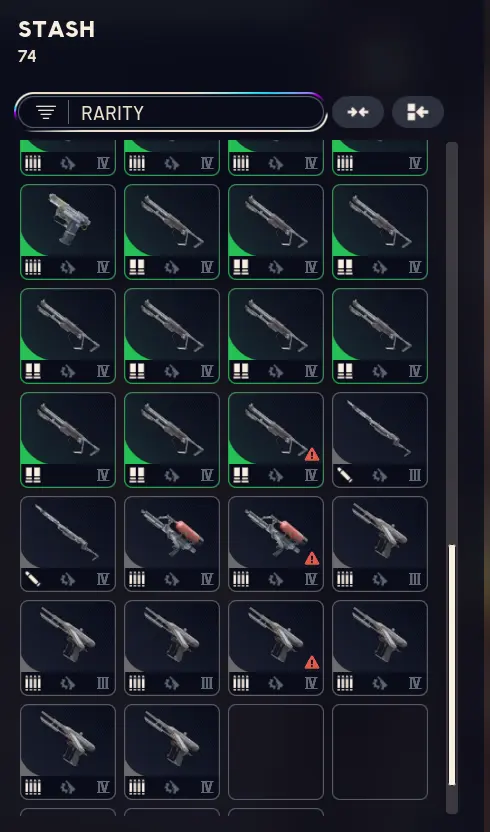
Task: Click the sort lines icon beside RARITY
Action: pos(46,112)
